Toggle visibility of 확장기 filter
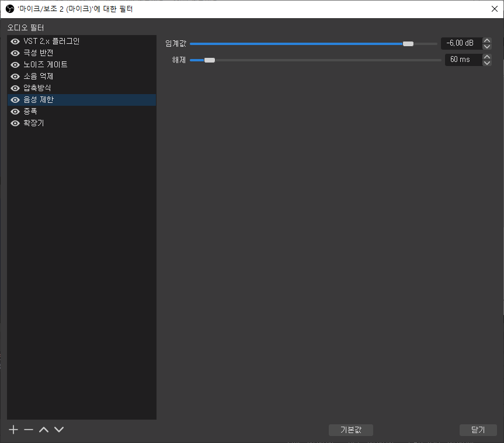Screen dimensions: 504x443 pyautogui.click(x=15, y=123)
